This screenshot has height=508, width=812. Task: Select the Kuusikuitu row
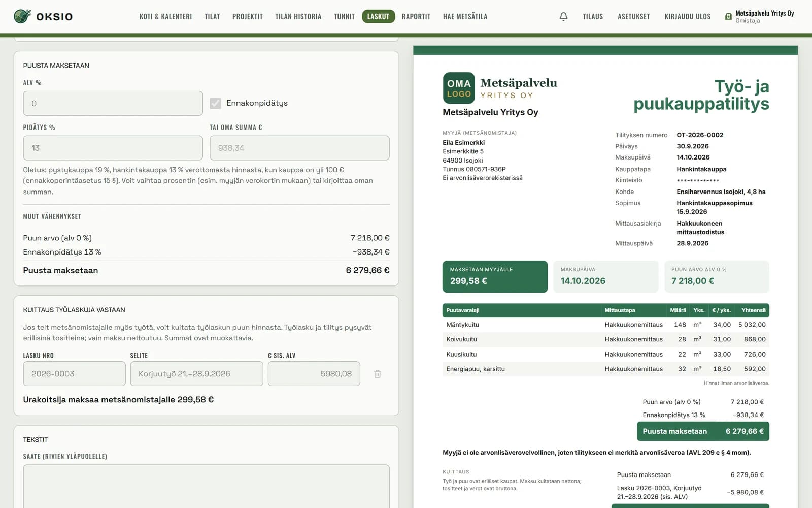click(x=606, y=354)
